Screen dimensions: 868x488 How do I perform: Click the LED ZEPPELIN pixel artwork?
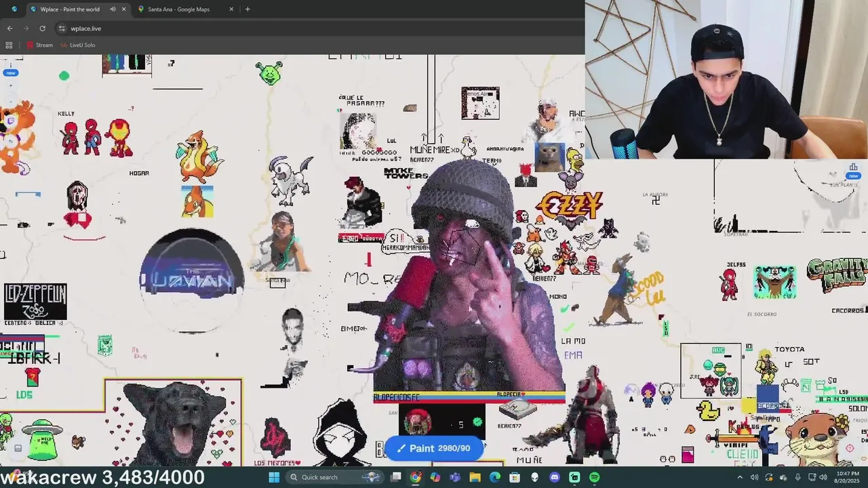pyautogui.click(x=35, y=302)
